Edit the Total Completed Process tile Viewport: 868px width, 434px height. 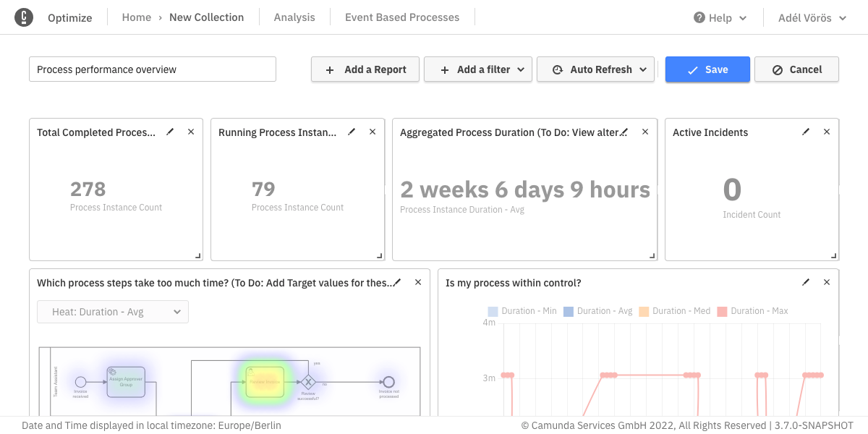tap(171, 132)
